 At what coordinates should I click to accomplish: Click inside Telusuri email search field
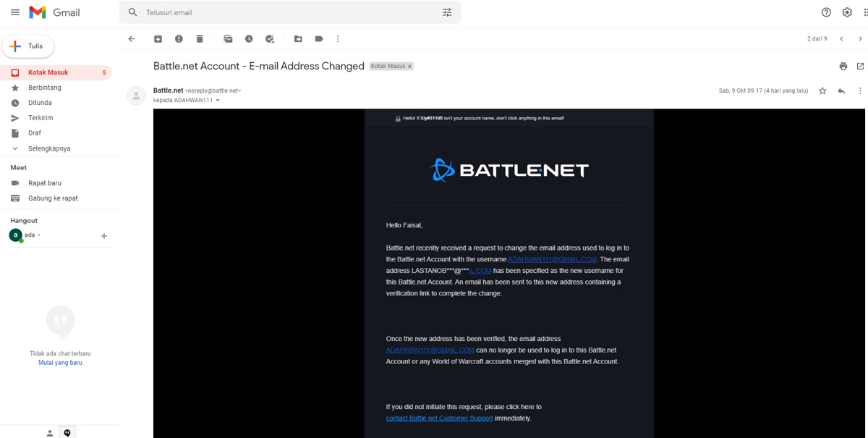point(289,12)
